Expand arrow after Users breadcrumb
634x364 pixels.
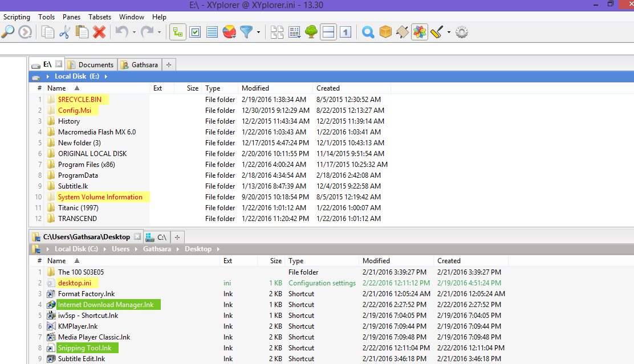pyautogui.click(x=136, y=249)
